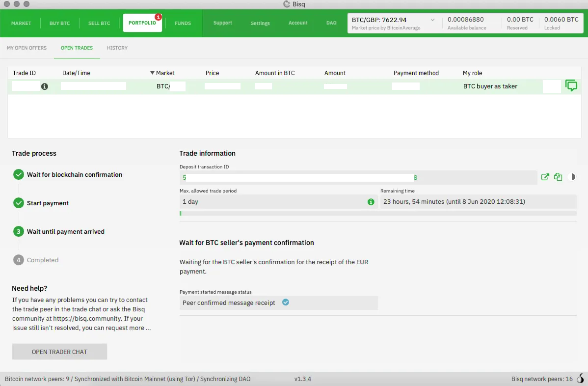The height and width of the screenshot is (386, 588).
Task: Open deposit transaction in external block explorer
Action: click(x=545, y=177)
